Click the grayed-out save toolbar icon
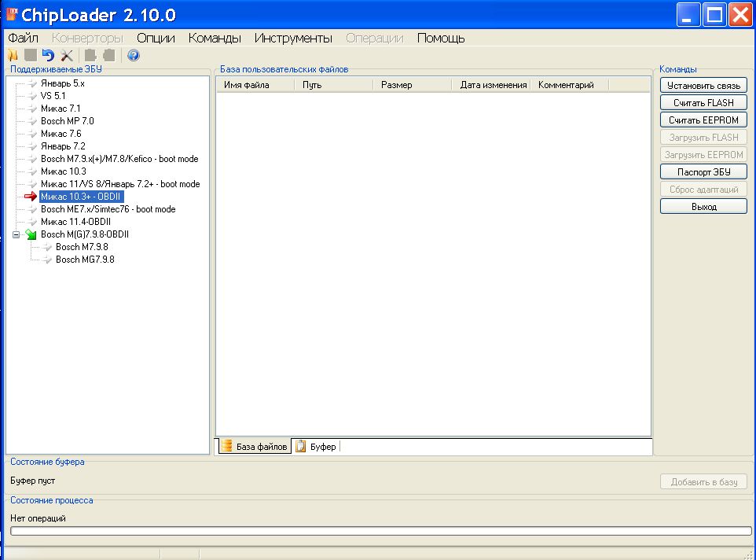This screenshot has width=756, height=560. tap(31, 56)
